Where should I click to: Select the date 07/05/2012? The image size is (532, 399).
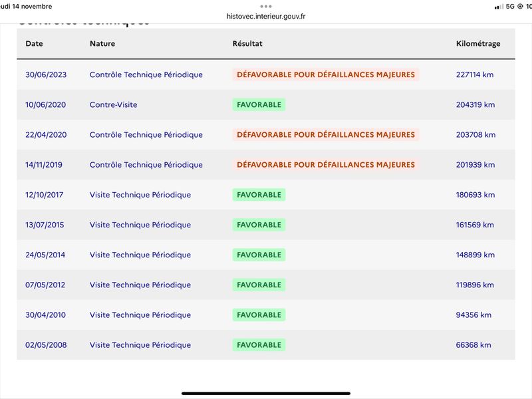pyautogui.click(x=45, y=285)
